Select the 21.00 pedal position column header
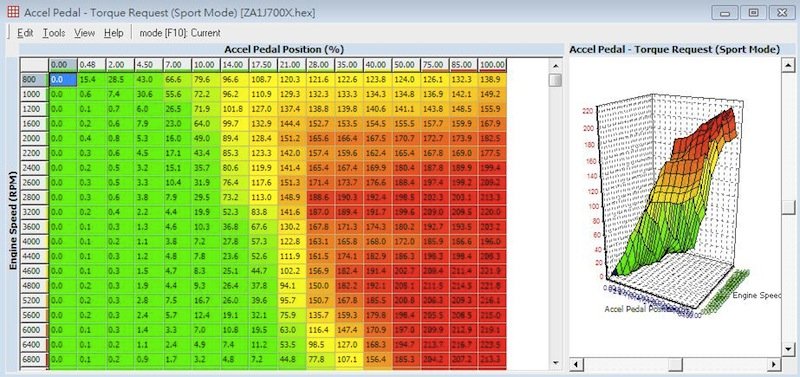This screenshot has width=800, height=377. tap(291, 65)
